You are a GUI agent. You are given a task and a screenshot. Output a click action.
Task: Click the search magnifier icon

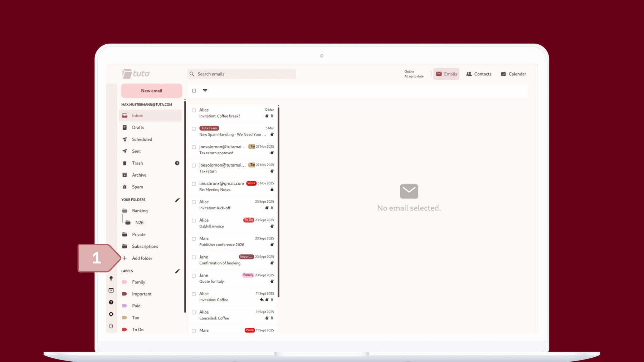[x=192, y=74]
